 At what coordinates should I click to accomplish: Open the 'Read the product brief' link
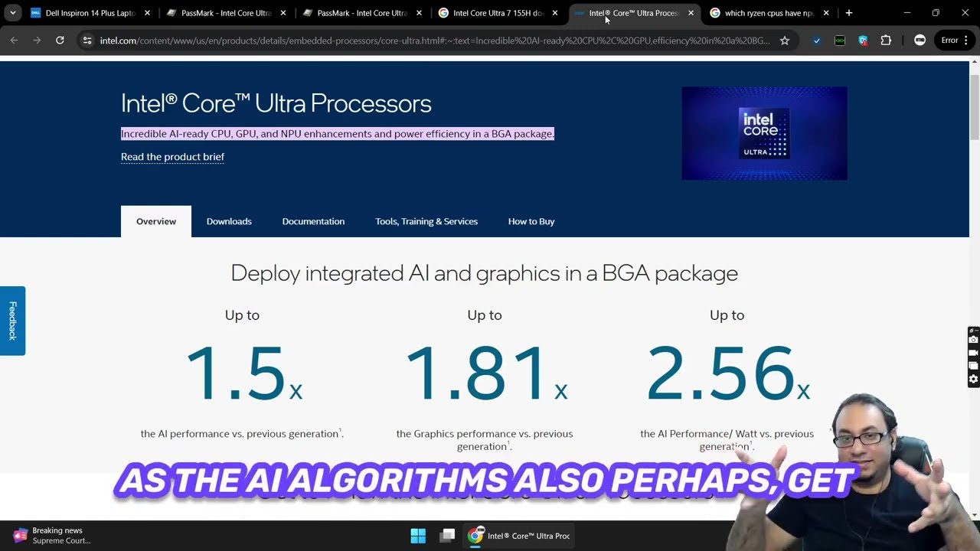pyautogui.click(x=172, y=157)
